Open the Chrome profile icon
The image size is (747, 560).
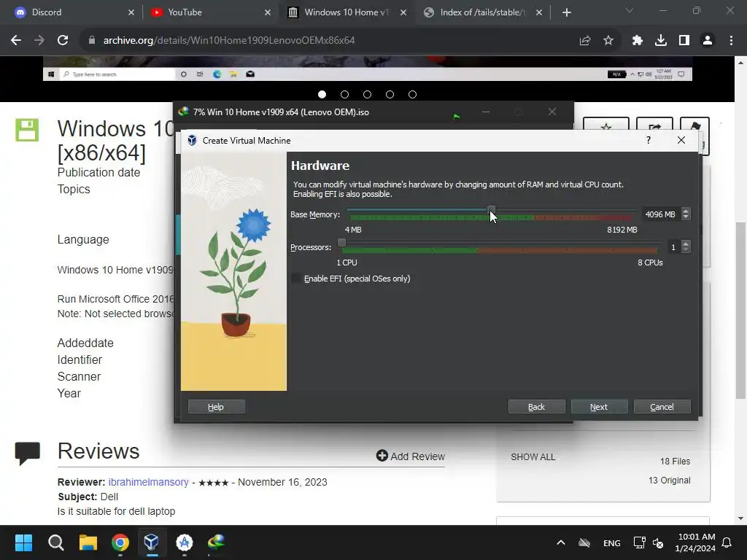pyautogui.click(x=708, y=41)
